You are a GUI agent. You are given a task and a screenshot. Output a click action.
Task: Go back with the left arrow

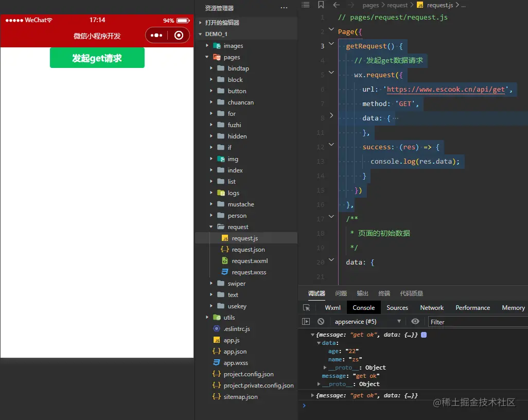click(336, 5)
